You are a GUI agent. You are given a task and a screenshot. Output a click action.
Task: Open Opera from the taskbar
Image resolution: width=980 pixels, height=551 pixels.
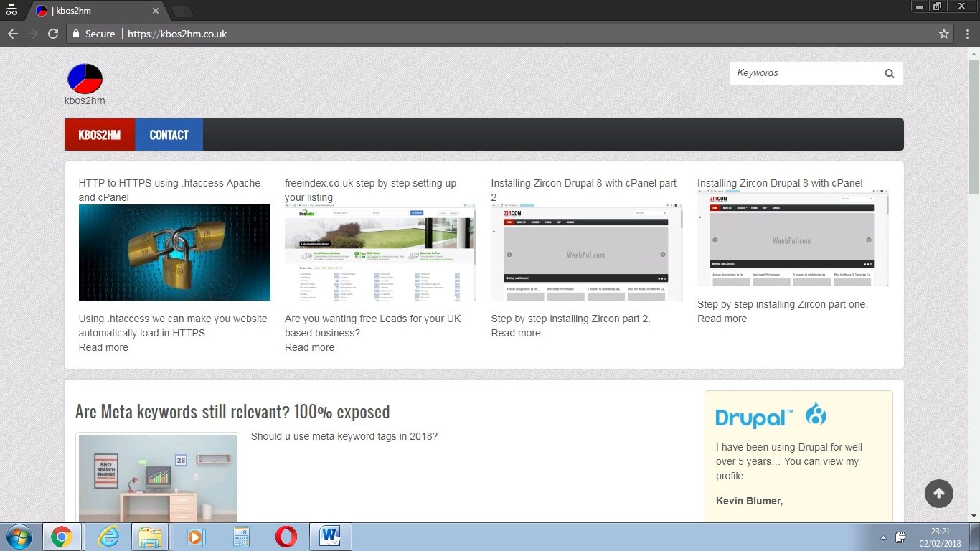pos(286,537)
